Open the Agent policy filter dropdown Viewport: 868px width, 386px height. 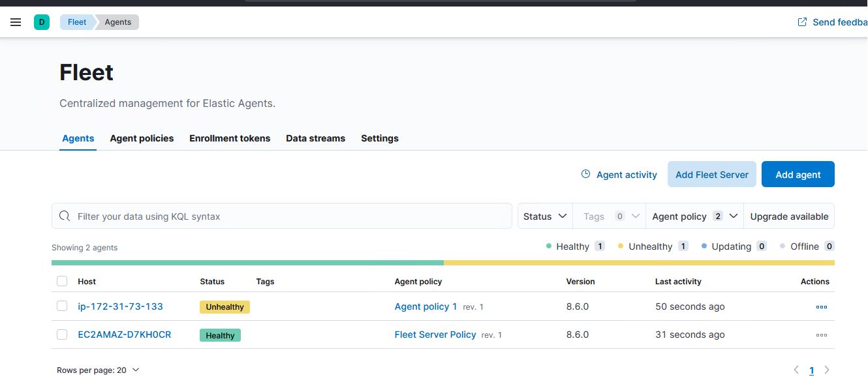[x=694, y=216]
